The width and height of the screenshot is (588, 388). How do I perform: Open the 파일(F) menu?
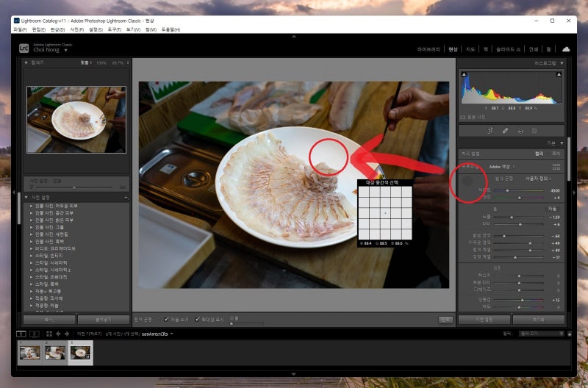pyautogui.click(x=21, y=29)
